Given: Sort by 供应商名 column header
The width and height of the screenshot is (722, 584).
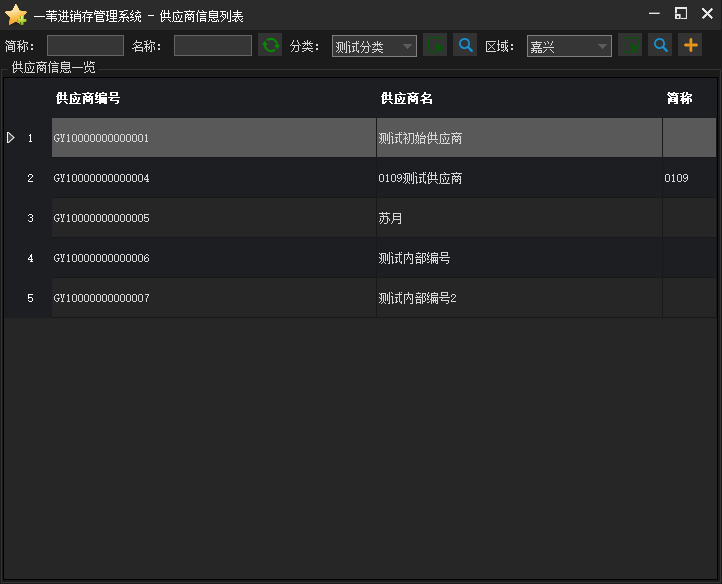Looking at the screenshot, I should tap(519, 98).
